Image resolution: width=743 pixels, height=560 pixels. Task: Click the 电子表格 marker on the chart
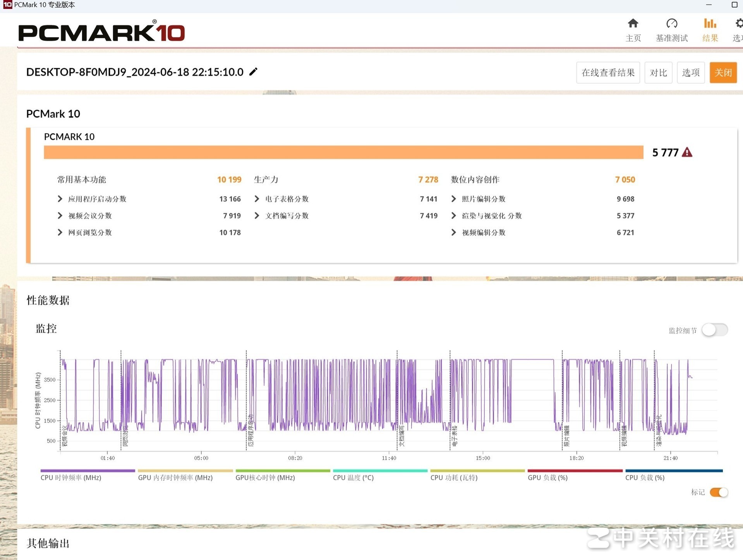[455, 436]
